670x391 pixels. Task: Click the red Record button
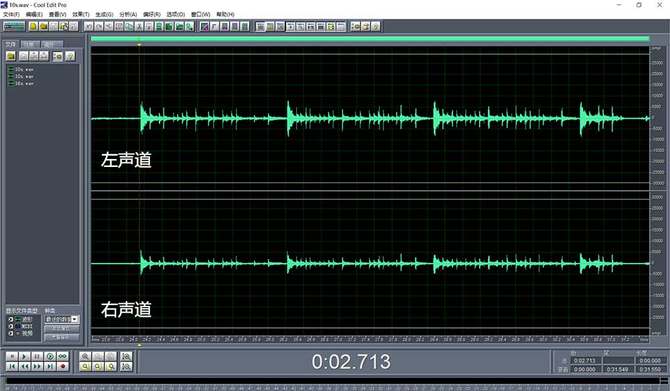click(x=63, y=366)
